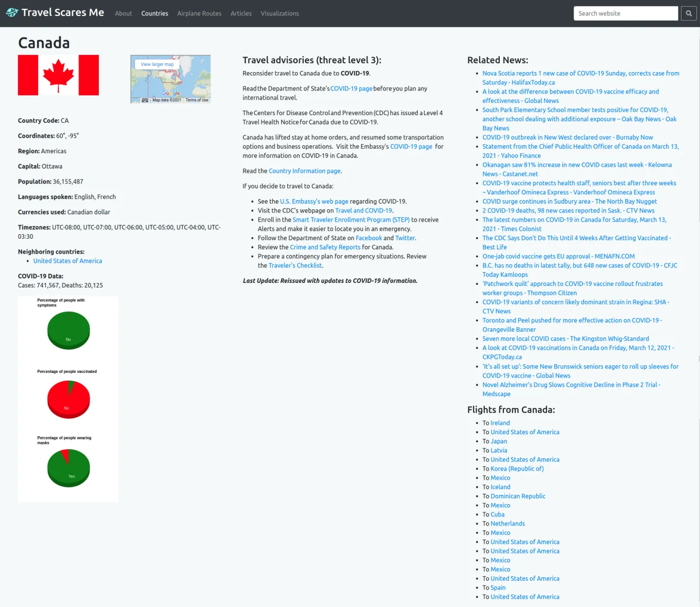Open the Visualizations page
This screenshot has height=607, width=700.
click(x=279, y=13)
